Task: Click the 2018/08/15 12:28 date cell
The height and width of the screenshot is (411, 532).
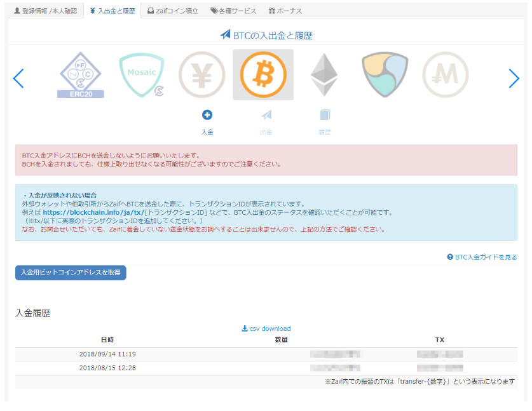Action: (x=107, y=368)
